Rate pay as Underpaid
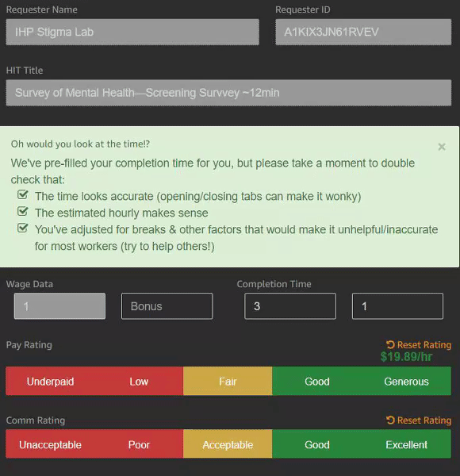 click(50, 382)
